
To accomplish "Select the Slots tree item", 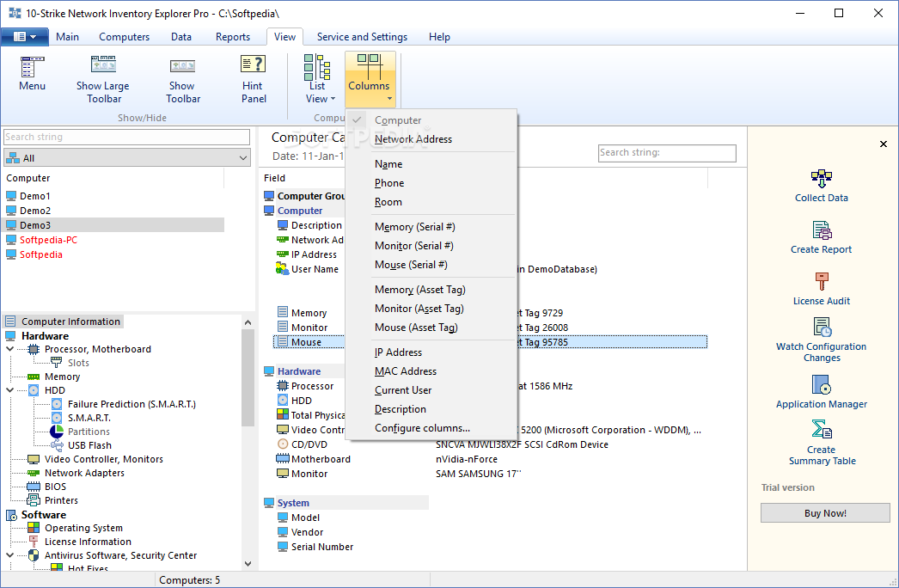I will pos(78,363).
